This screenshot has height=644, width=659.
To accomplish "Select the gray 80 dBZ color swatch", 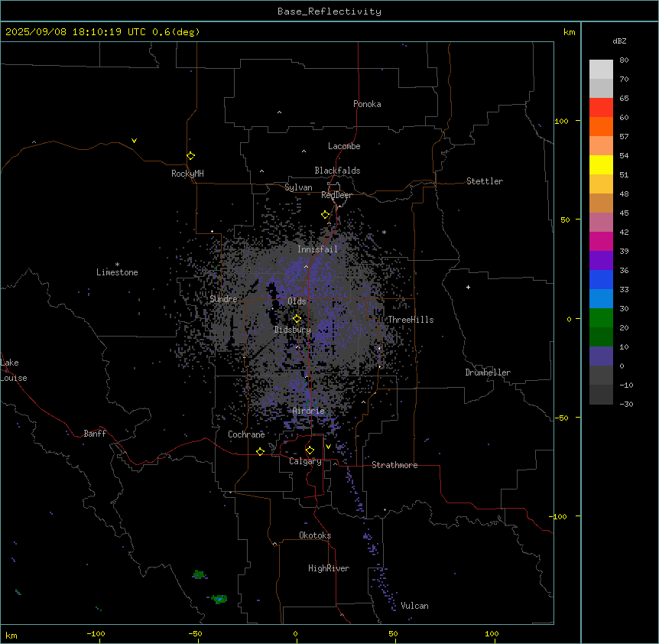I will [601, 70].
